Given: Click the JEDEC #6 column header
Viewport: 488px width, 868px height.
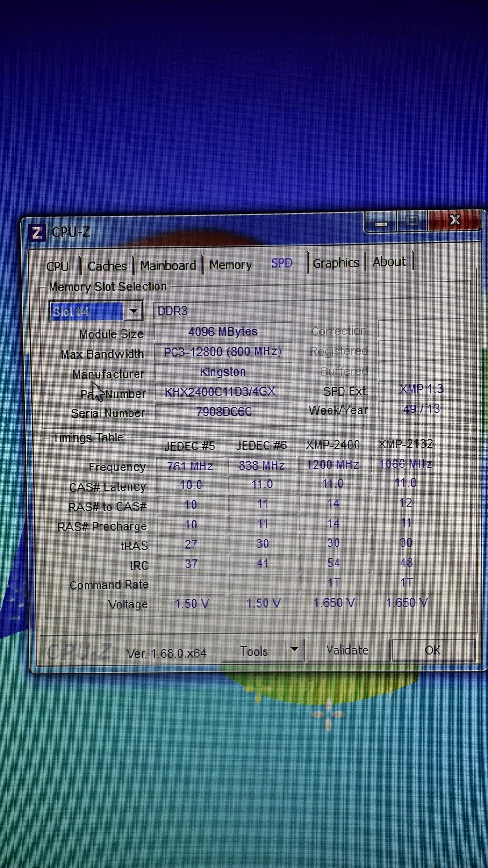Looking at the screenshot, I should click(261, 445).
